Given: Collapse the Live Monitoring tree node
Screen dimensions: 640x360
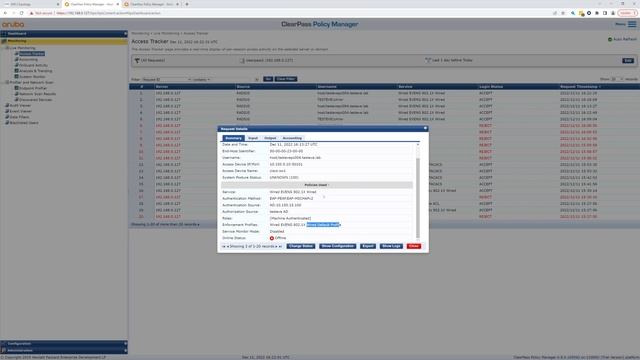Looking at the screenshot, I should (x=7, y=48).
